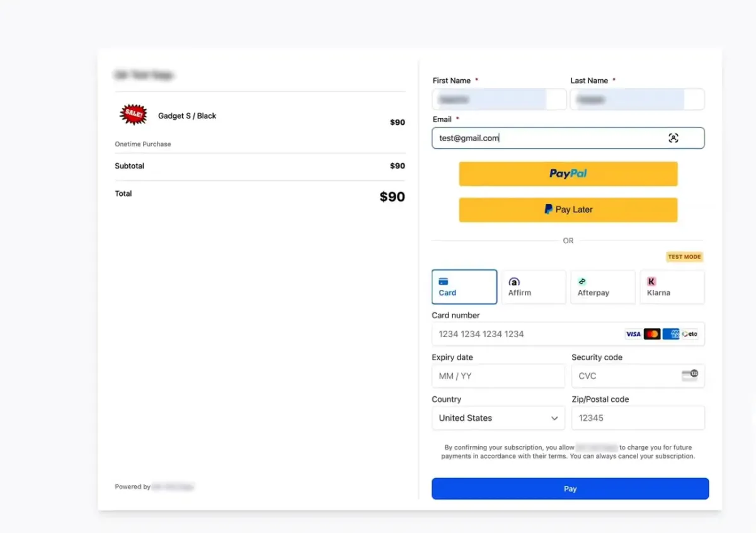Click the Card number label
The width and height of the screenshot is (756, 533).
455,316
